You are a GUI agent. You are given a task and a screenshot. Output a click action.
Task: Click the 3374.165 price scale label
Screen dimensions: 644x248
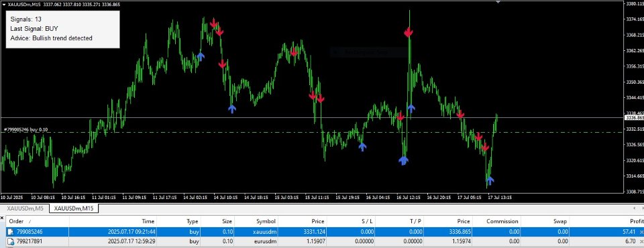(635, 19)
